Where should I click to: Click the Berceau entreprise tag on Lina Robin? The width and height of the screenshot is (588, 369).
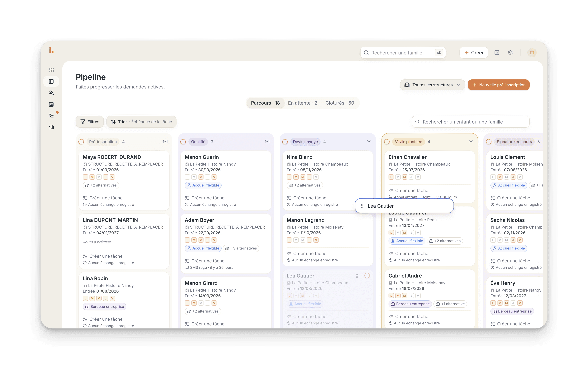[x=104, y=306]
